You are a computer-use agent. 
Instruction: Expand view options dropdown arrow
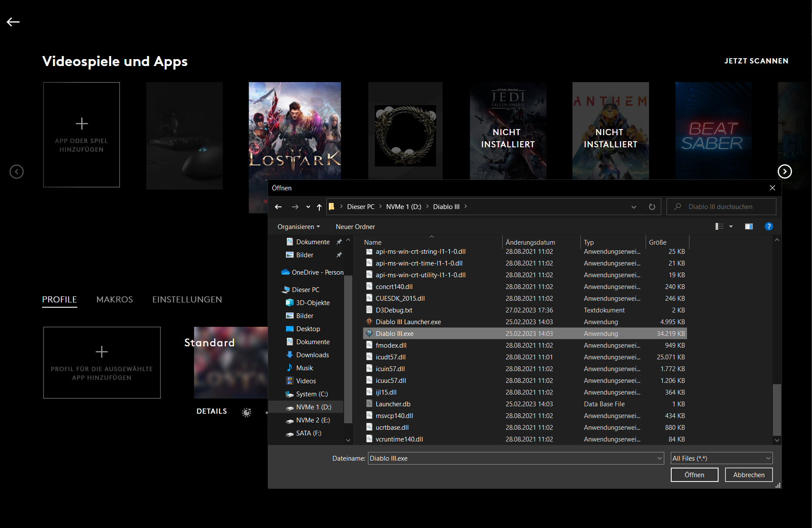[731, 226]
